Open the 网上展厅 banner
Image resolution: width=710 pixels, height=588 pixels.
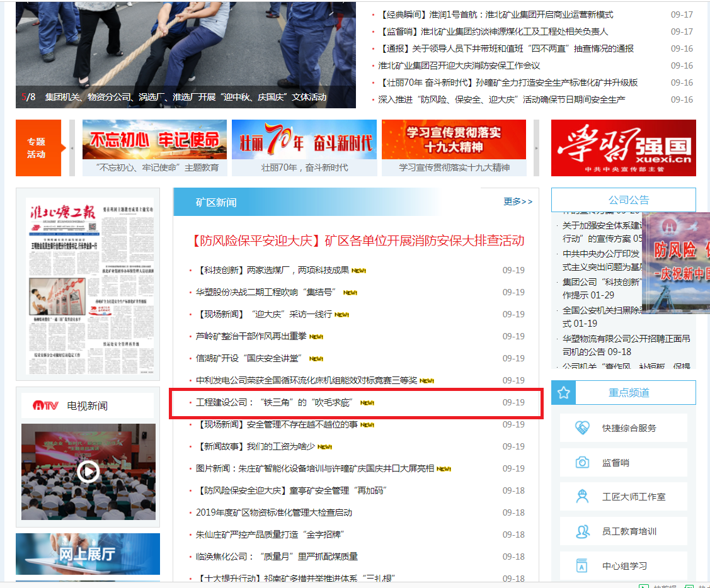click(88, 554)
